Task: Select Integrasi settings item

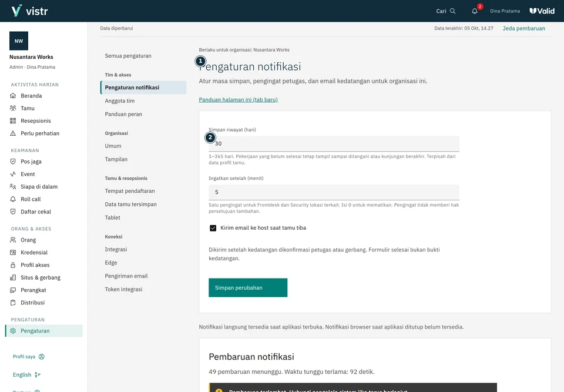Action: pyautogui.click(x=116, y=249)
